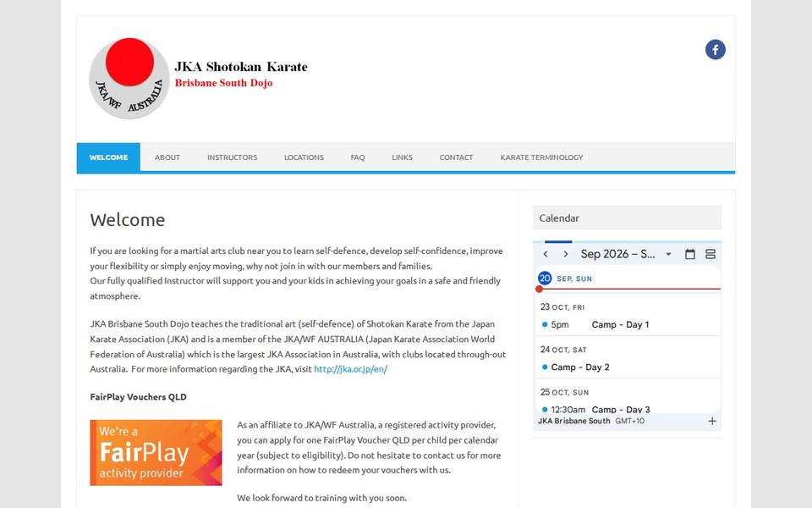The image size is (812, 508).
Task: Click the FairPlay activity provider banner
Action: point(156,452)
